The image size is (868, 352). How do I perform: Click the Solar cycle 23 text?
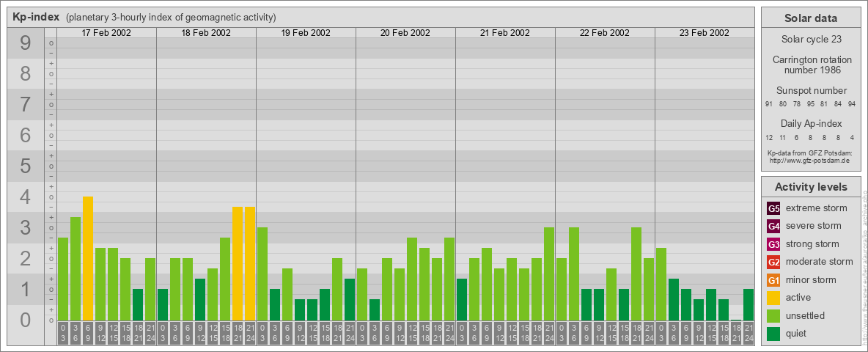coord(811,40)
